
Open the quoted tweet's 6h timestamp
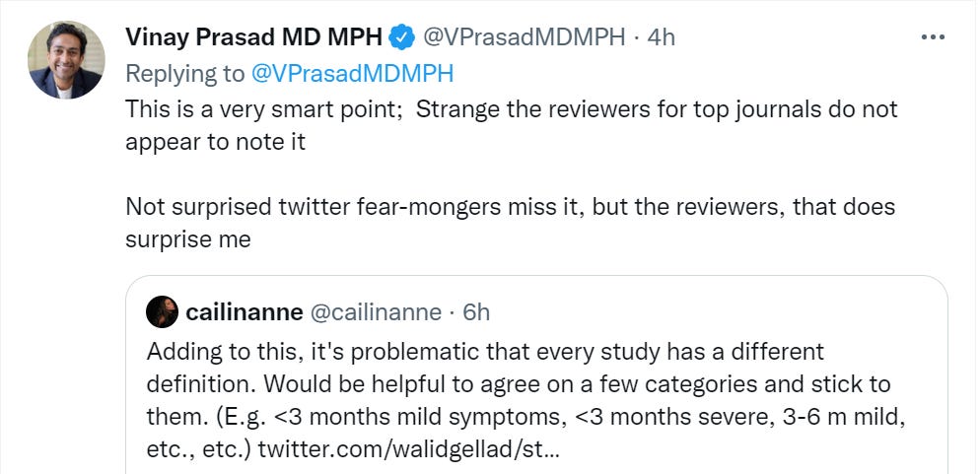click(x=475, y=312)
